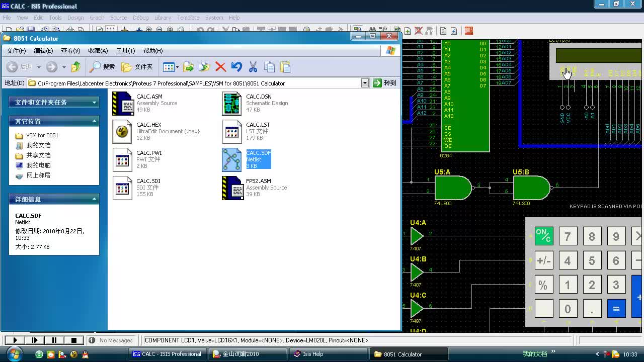Open the Forward button history dropdown arrow

coord(64,67)
